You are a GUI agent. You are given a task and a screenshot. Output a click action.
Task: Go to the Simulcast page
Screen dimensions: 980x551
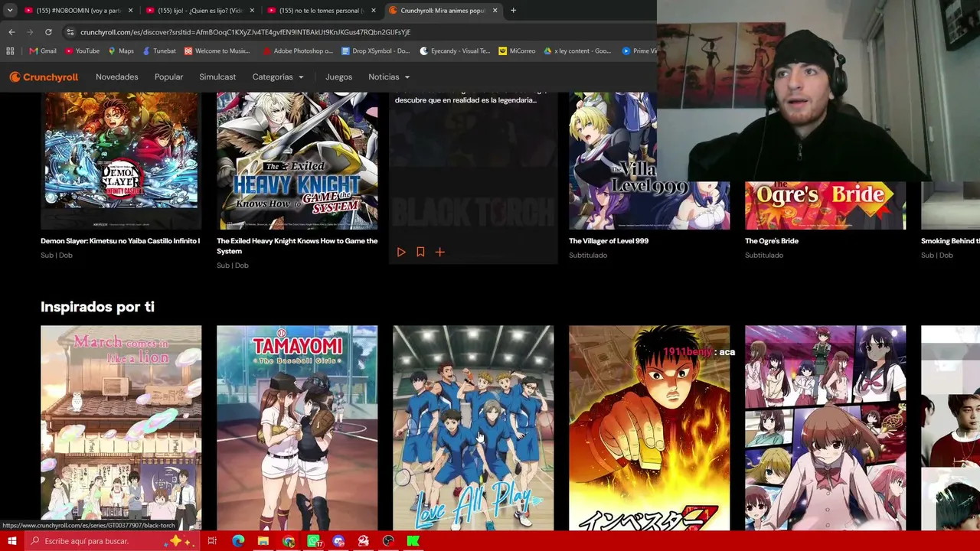tap(217, 77)
